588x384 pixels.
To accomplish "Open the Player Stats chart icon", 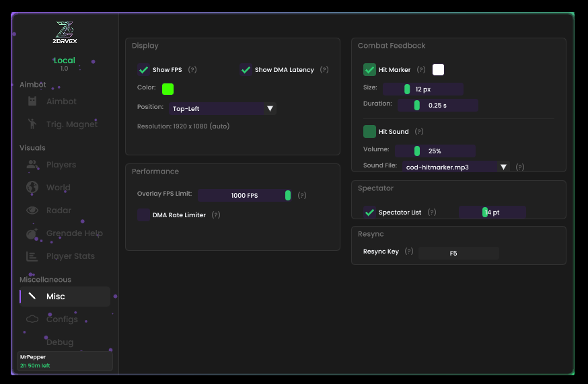I will coord(32,256).
